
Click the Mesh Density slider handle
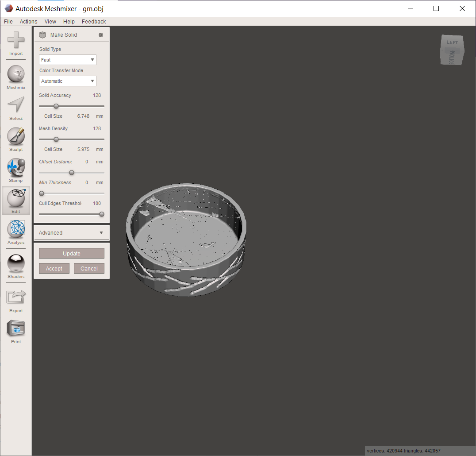point(56,139)
